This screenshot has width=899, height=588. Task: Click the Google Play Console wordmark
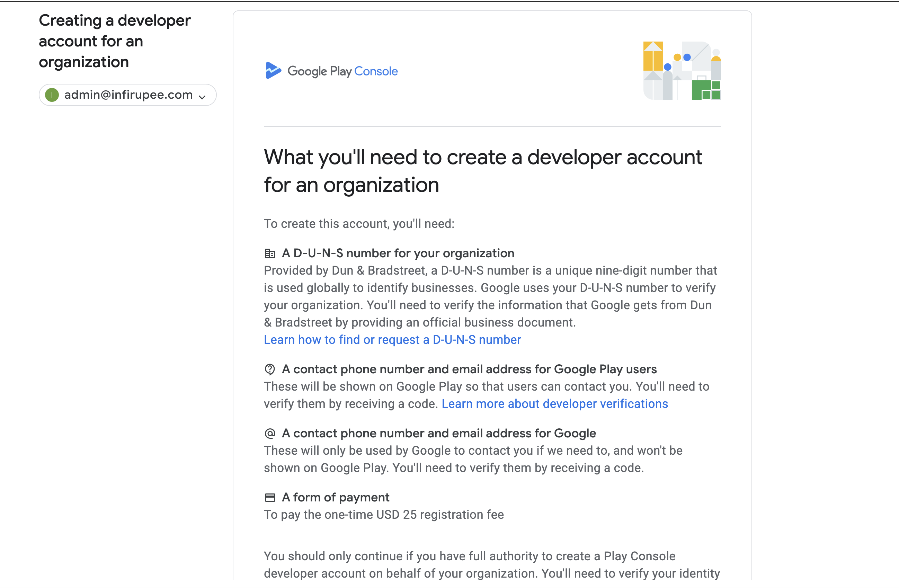[342, 71]
